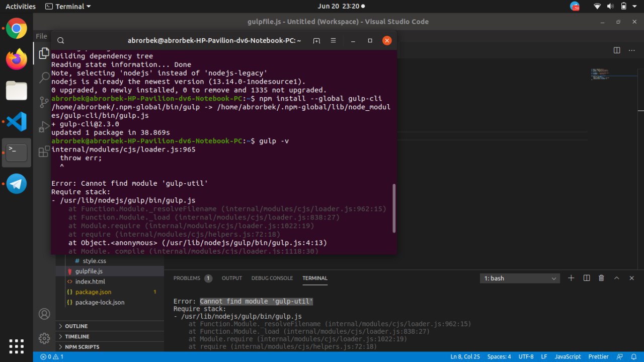Click highlighted "Cannot find module 'gulp-util'" text
The image size is (644, 362).
click(257, 301)
